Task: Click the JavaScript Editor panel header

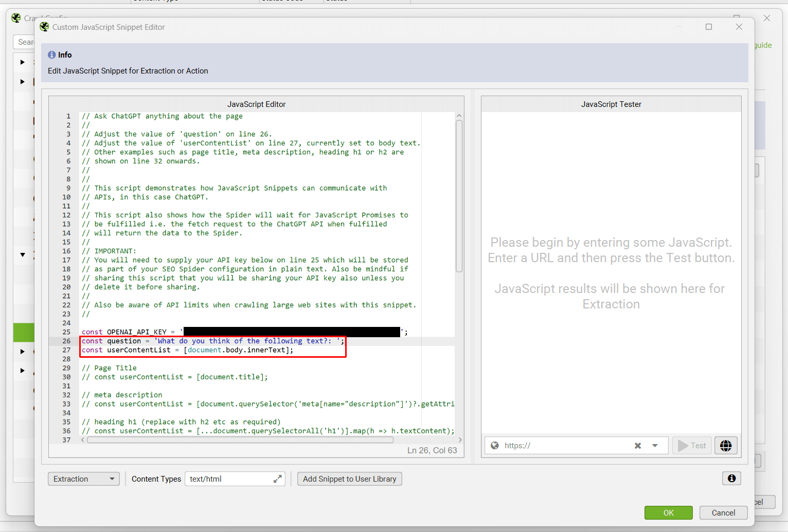Action: 256,104
